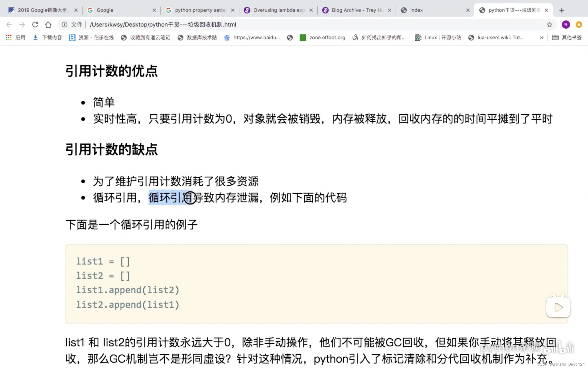Close the Blog Archive tab
588x368 pixels.
tap(390, 10)
